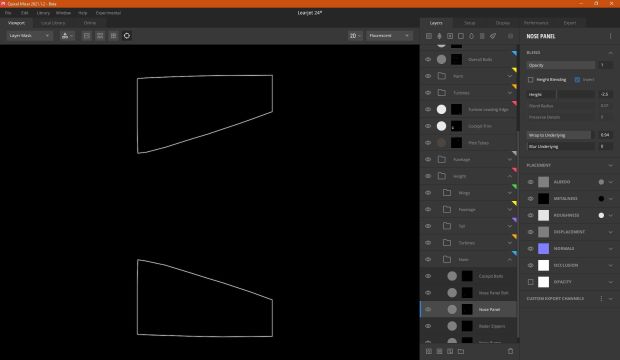620x360 pixels.
Task: Enable the Opacity channel checkbox
Action: coord(531,282)
